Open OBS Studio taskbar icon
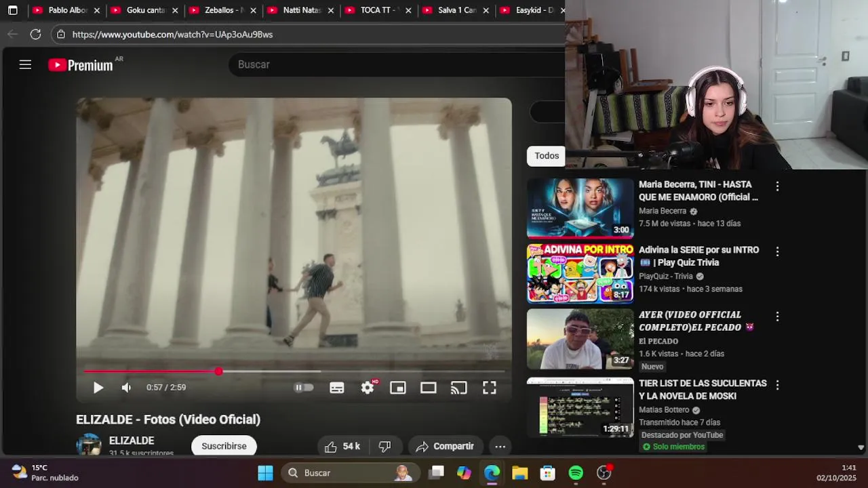The width and height of the screenshot is (868, 488). 604,473
